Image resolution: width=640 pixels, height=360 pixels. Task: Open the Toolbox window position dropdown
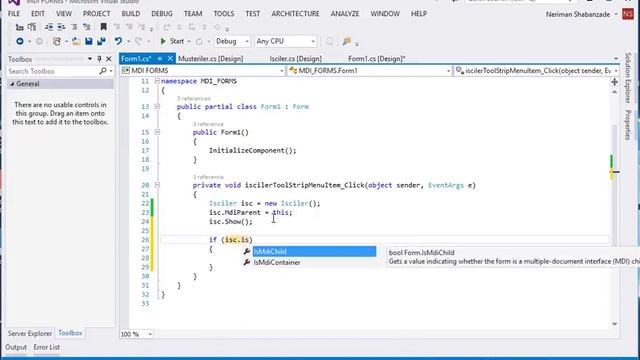90,59
